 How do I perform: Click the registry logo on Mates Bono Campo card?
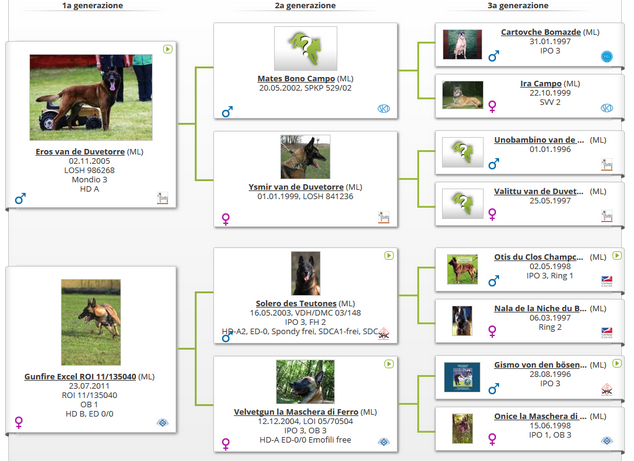point(383,109)
